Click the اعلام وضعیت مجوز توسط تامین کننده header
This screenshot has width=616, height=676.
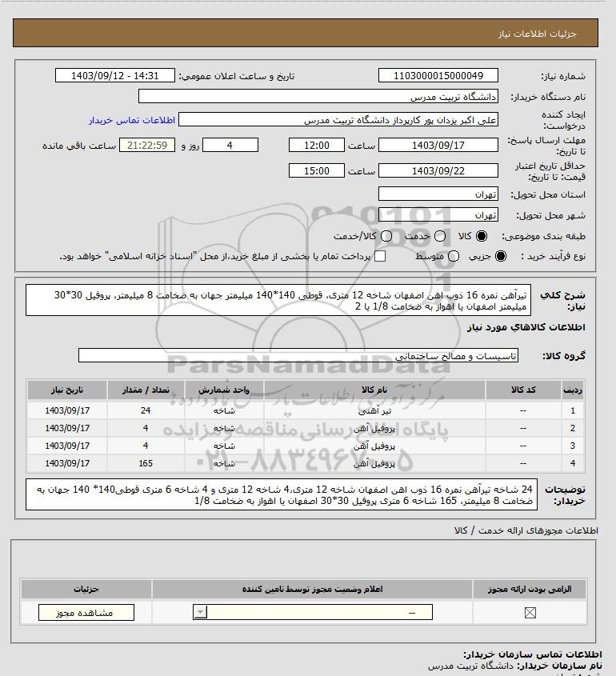pos(312,589)
